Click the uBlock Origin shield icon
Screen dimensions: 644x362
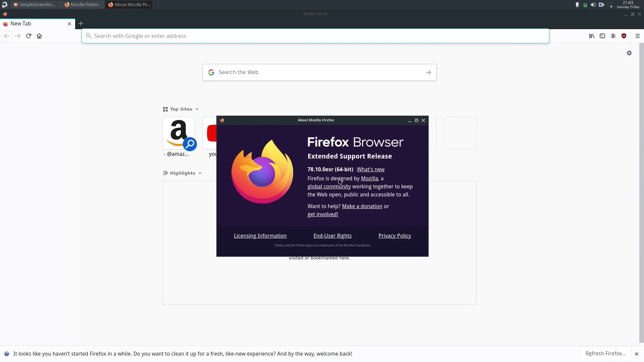(624, 36)
